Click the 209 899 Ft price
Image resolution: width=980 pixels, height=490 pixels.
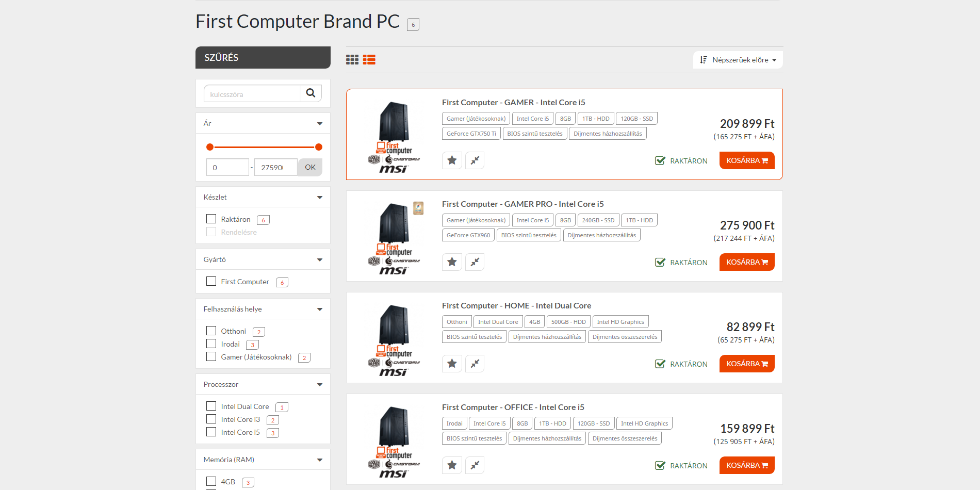tap(747, 124)
